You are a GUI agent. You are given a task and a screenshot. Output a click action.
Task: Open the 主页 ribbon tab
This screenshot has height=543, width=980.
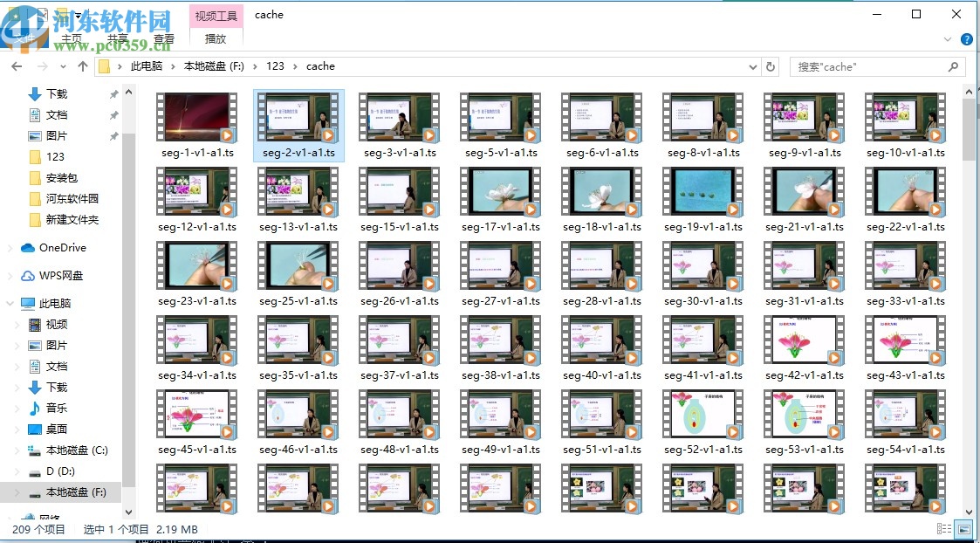(x=71, y=38)
